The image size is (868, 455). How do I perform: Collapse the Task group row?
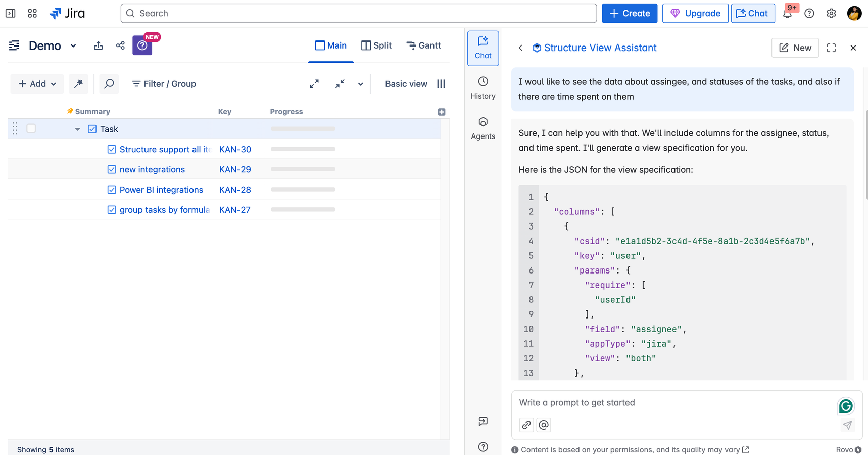click(77, 129)
